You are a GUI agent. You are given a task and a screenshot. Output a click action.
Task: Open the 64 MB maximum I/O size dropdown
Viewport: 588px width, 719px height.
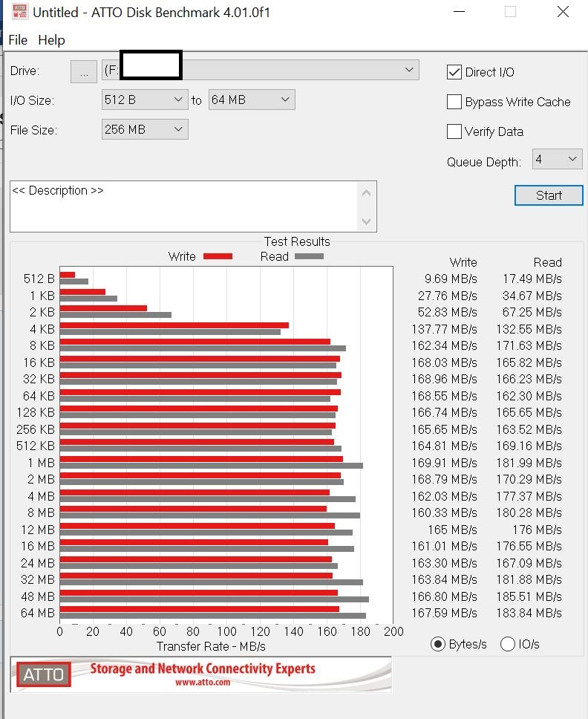click(x=252, y=100)
